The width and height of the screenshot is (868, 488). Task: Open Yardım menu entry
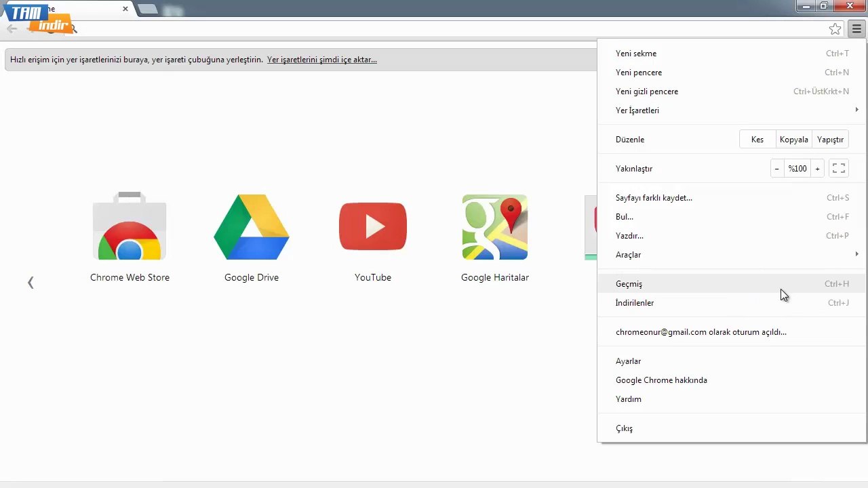coord(731,399)
